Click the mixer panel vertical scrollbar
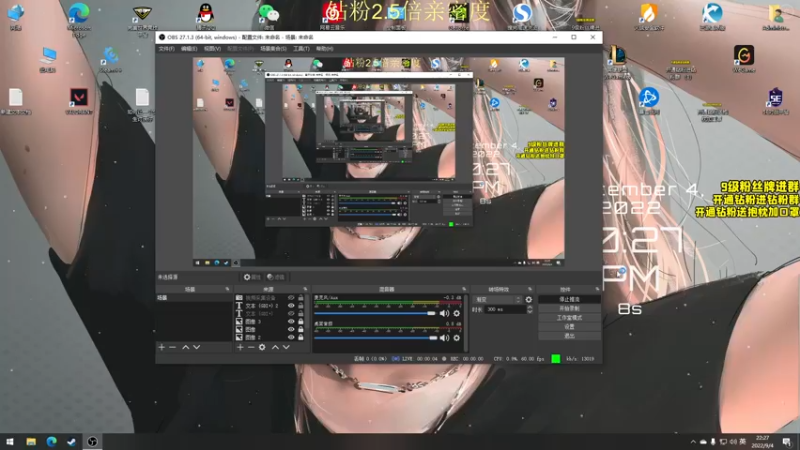Image resolution: width=800 pixels, height=450 pixels. 465,322
